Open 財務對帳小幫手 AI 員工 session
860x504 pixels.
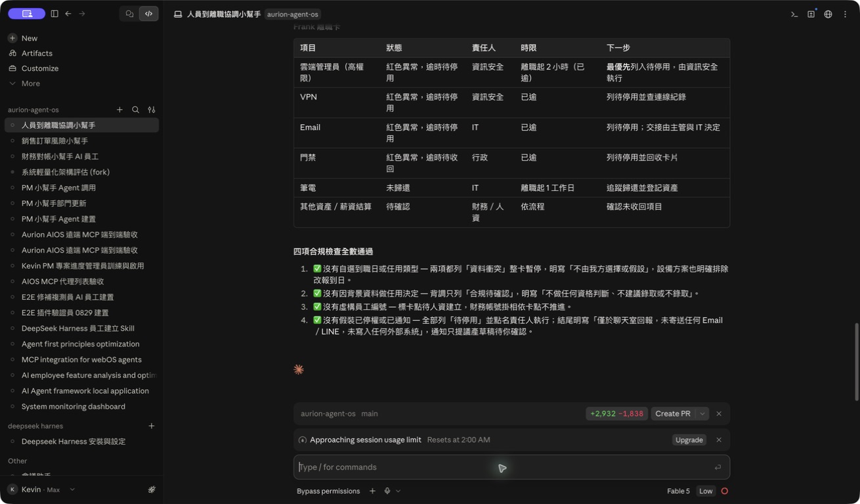[81, 157]
